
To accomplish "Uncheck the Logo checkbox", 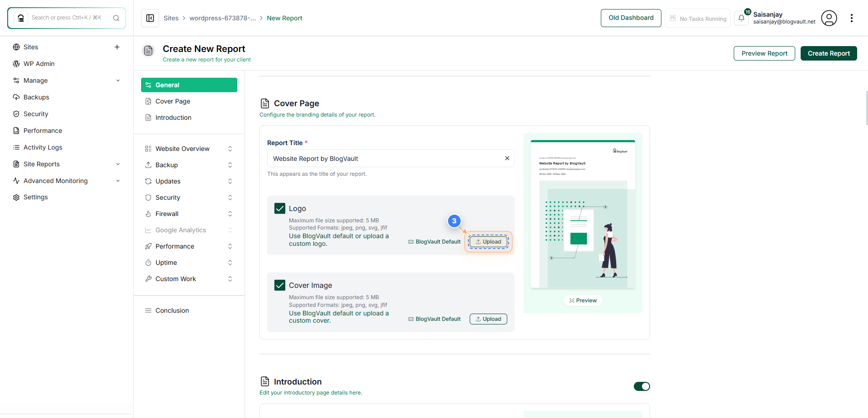I will click(279, 208).
